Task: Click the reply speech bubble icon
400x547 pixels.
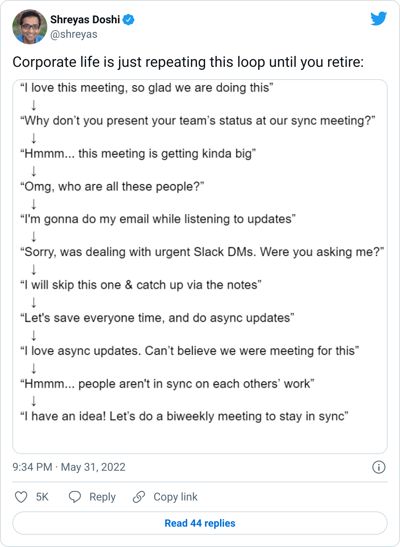Action: 75,497
